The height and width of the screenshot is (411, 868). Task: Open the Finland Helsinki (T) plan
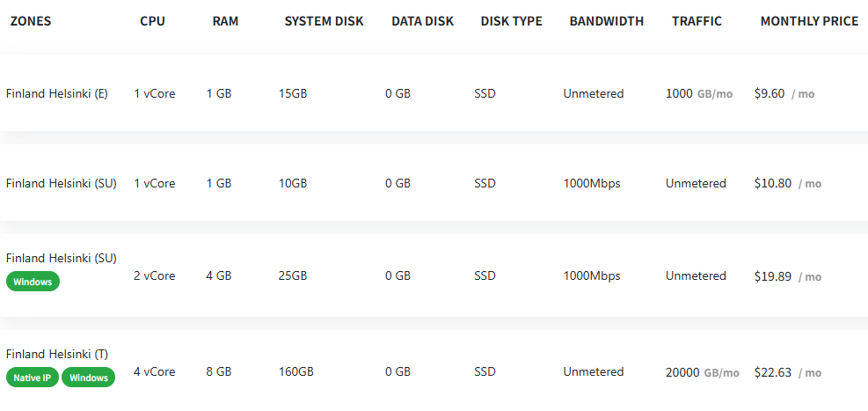pos(57,354)
